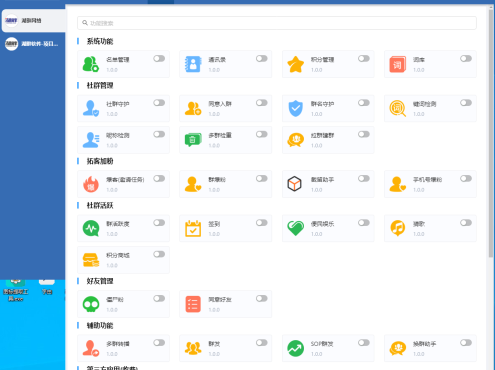This screenshot has height=370, width=495.
Task: Click the 手机号爆粉 user heart icon
Action: click(x=397, y=184)
